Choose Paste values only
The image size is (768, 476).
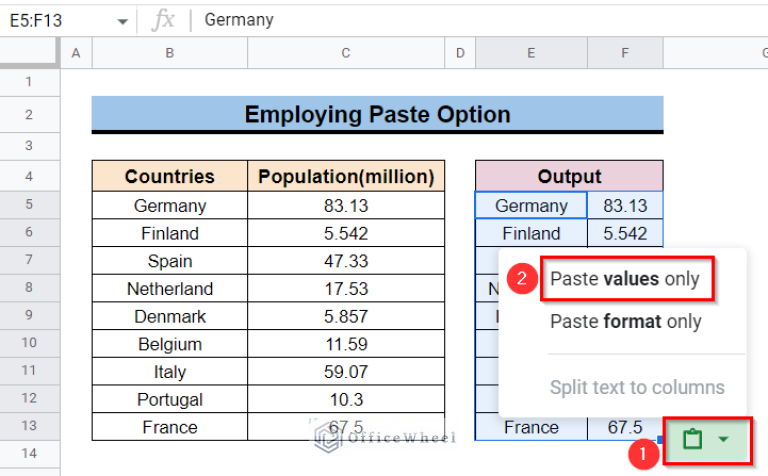coord(625,279)
